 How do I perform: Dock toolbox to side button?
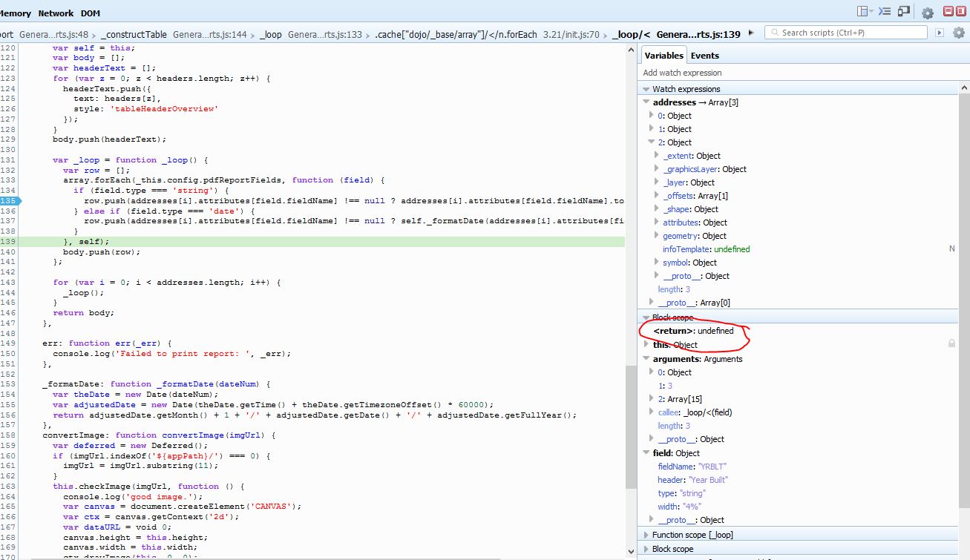click(963, 11)
